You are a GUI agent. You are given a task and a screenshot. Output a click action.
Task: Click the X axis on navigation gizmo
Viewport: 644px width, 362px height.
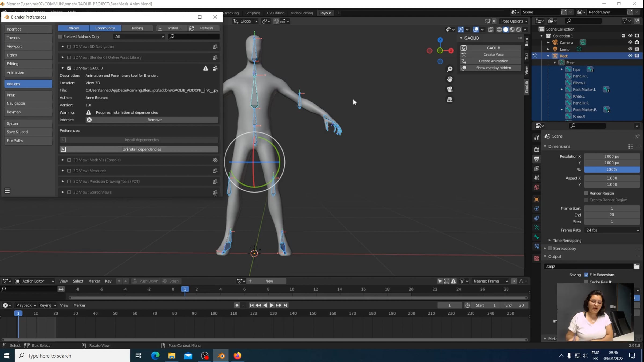[451, 50]
